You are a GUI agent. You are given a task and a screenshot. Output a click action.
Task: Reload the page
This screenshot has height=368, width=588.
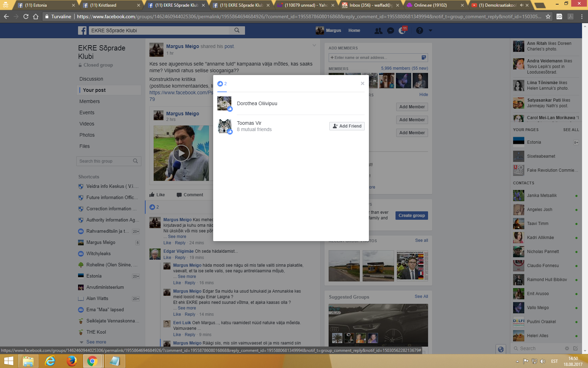[26, 16]
